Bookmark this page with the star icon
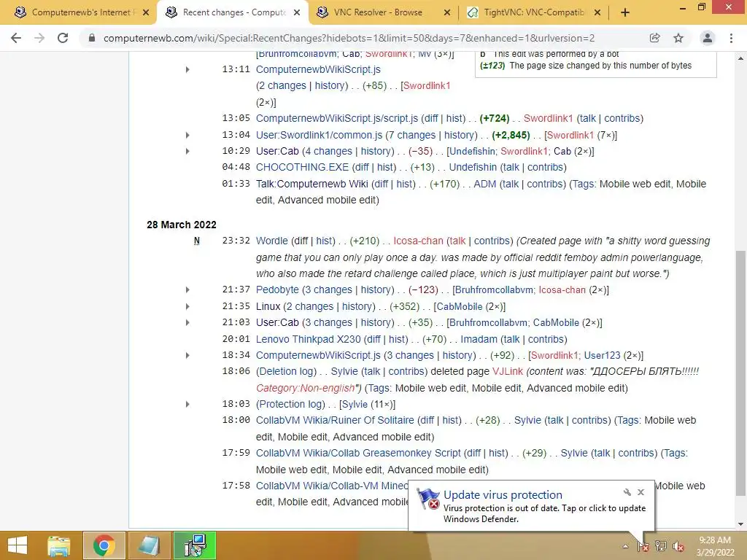Image resolution: width=747 pixels, height=560 pixels. (678, 38)
